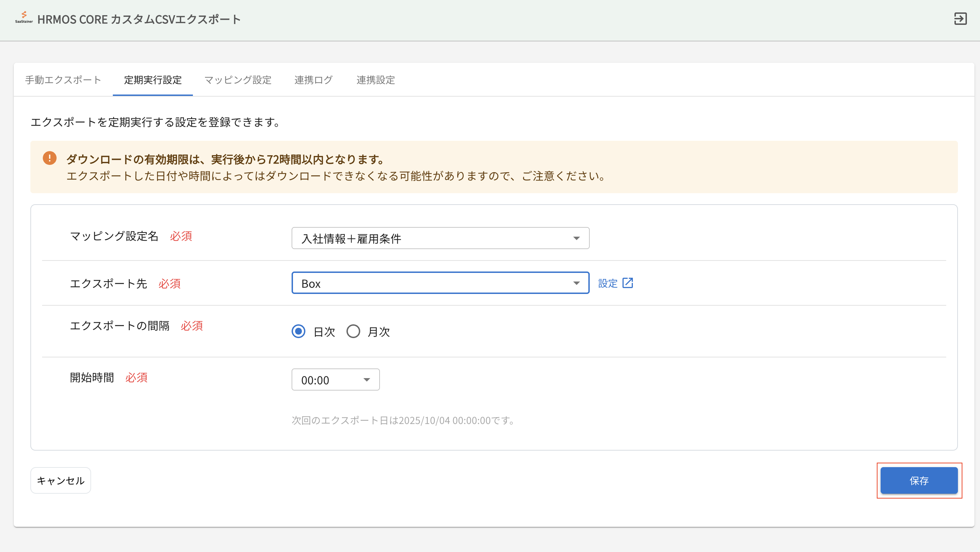Click the logout icon at top right
The image size is (980, 552).
(960, 19)
